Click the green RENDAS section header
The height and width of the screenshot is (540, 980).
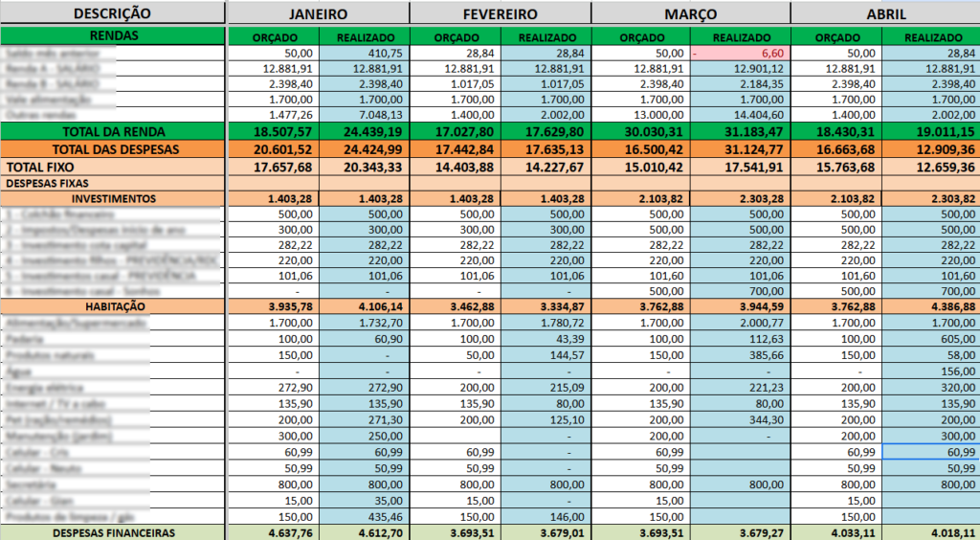click(x=112, y=35)
